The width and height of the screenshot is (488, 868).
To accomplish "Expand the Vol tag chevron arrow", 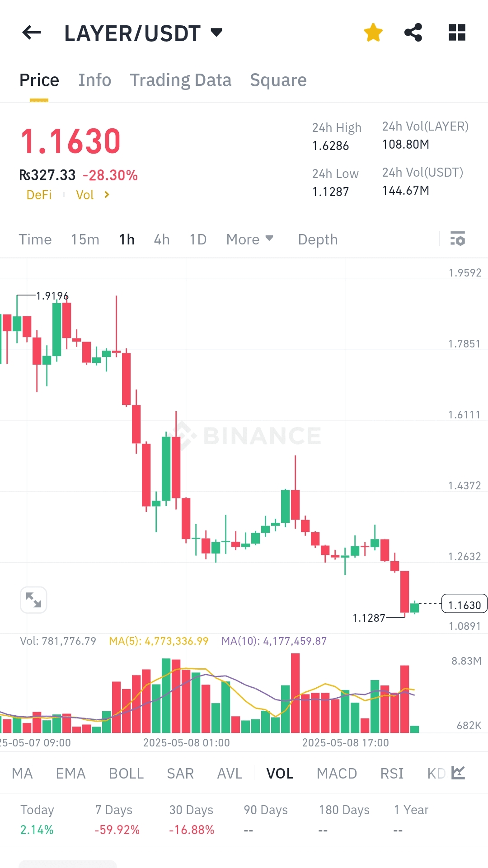I will [x=107, y=195].
